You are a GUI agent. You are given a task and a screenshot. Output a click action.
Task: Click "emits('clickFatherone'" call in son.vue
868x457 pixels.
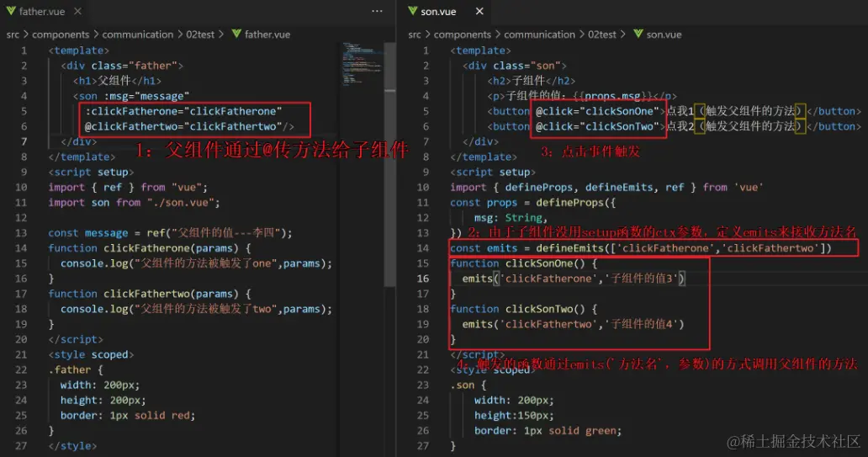[x=574, y=279]
